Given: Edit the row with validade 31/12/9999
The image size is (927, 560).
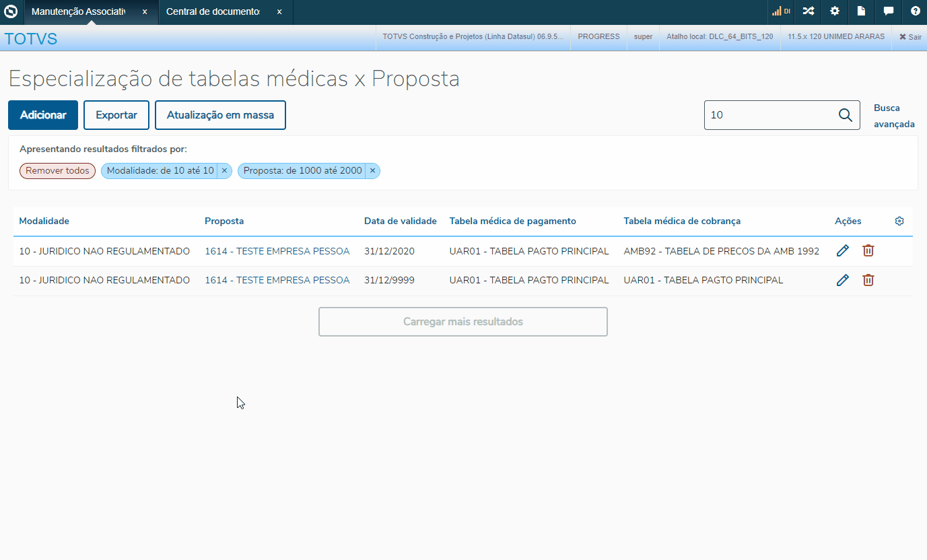Looking at the screenshot, I should point(842,280).
